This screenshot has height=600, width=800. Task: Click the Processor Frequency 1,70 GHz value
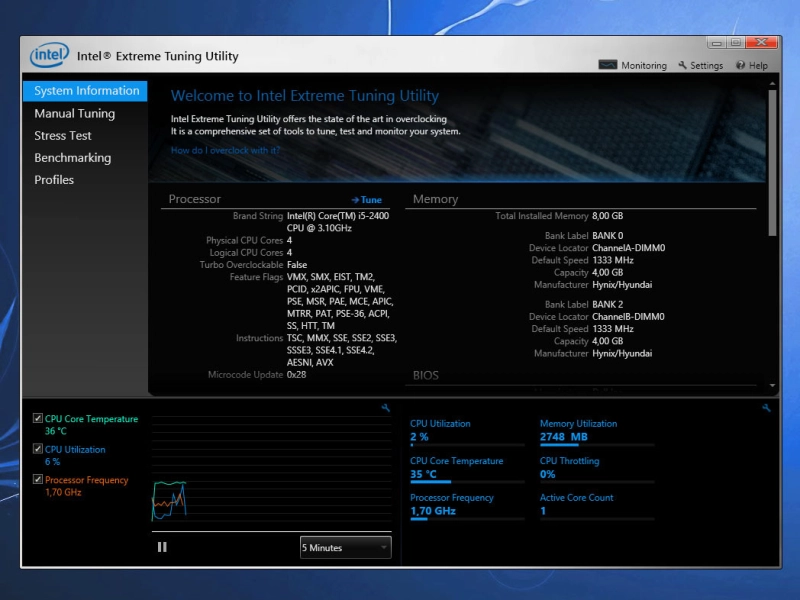pyautogui.click(x=433, y=511)
